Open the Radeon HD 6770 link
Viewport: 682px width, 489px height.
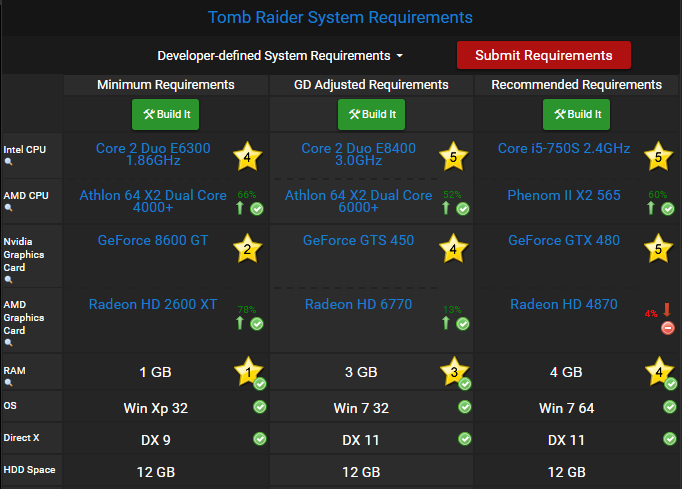(358, 304)
